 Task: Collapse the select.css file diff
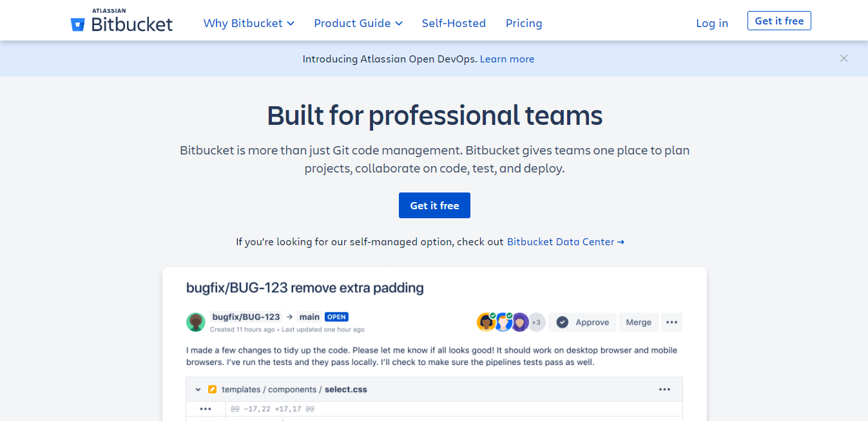click(x=198, y=389)
